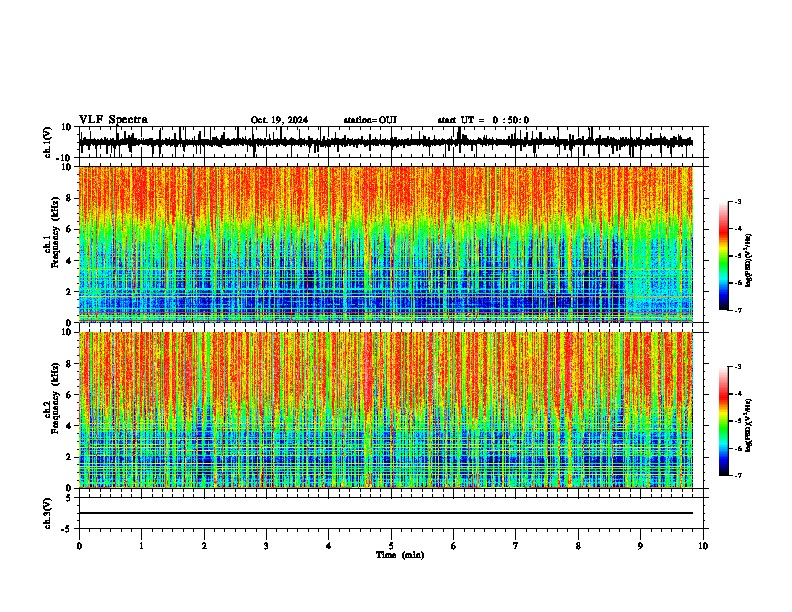This screenshot has height=612, width=792.
Task: Click the "8" kHz tick of ch.1 spectrogram
Action: pos(70,198)
